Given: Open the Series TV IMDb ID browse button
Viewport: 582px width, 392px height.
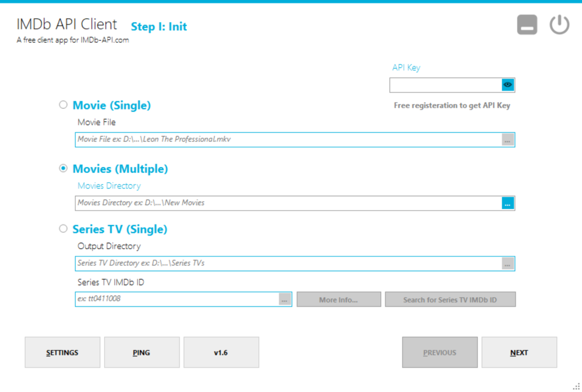Looking at the screenshot, I should tap(285, 299).
